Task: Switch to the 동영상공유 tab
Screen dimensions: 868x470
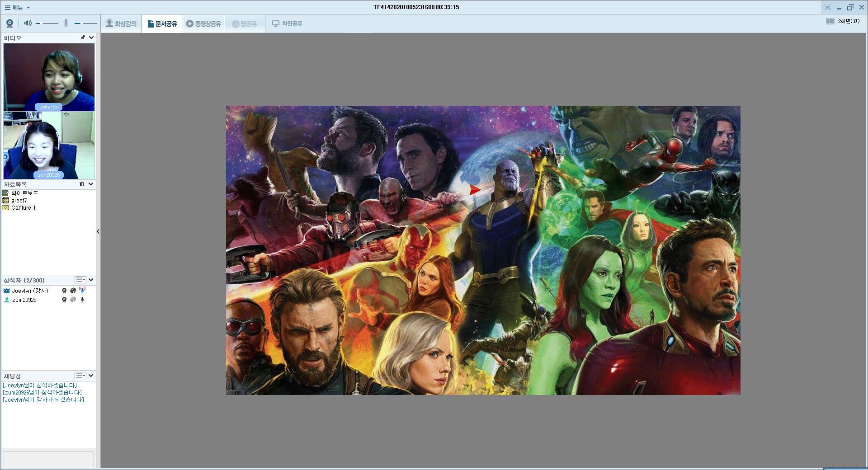Action: coord(203,23)
